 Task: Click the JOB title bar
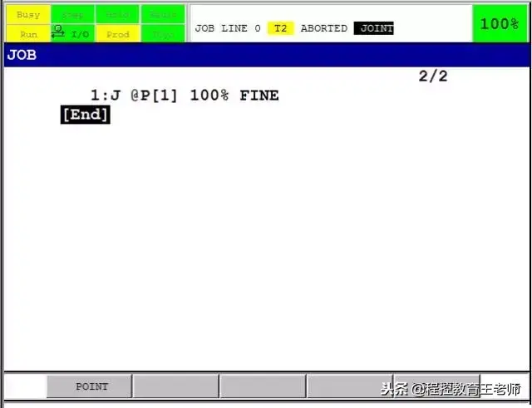pyautogui.click(x=267, y=55)
